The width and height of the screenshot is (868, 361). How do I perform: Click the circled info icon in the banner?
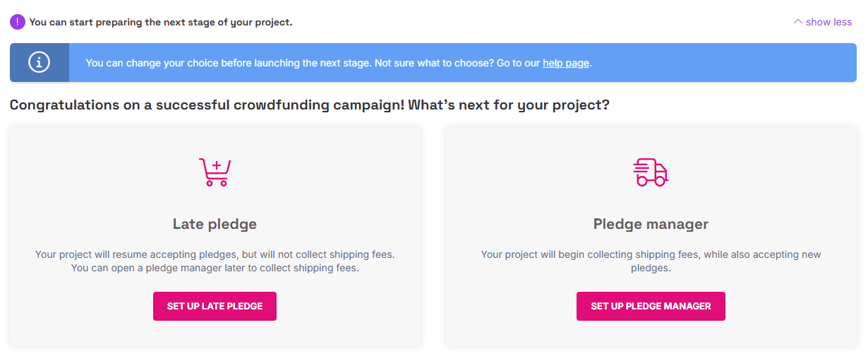39,62
